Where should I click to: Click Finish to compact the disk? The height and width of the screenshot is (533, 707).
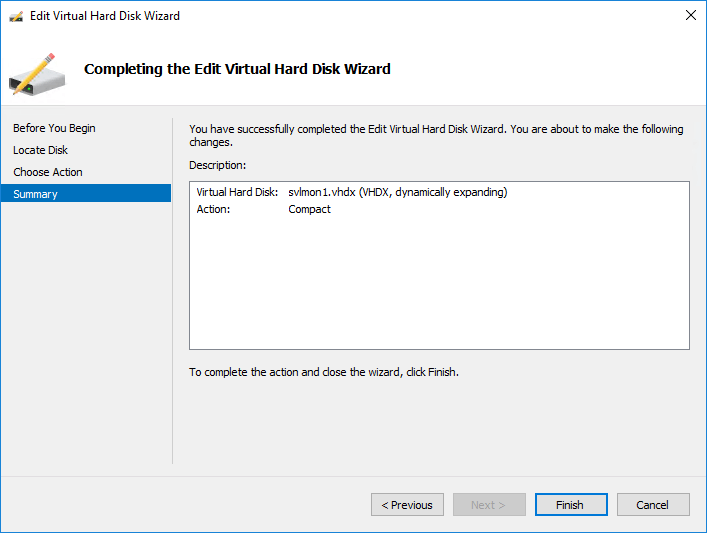coord(571,505)
